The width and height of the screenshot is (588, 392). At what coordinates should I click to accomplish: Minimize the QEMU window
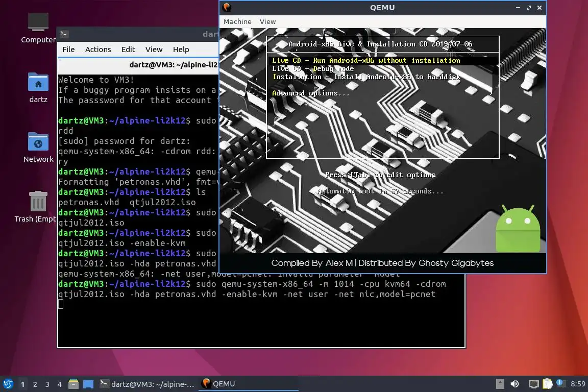[x=518, y=8]
